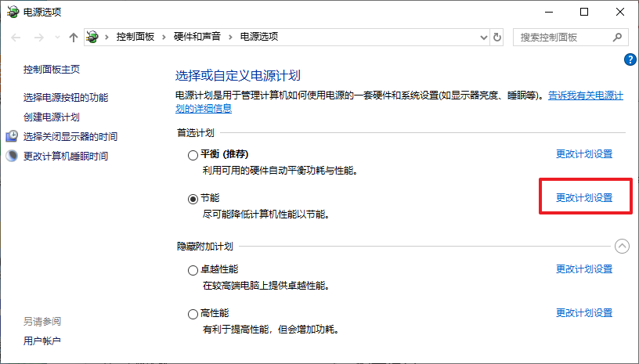639x364 pixels.
Task: Open the address bar history dropdown
Action: click(x=482, y=37)
